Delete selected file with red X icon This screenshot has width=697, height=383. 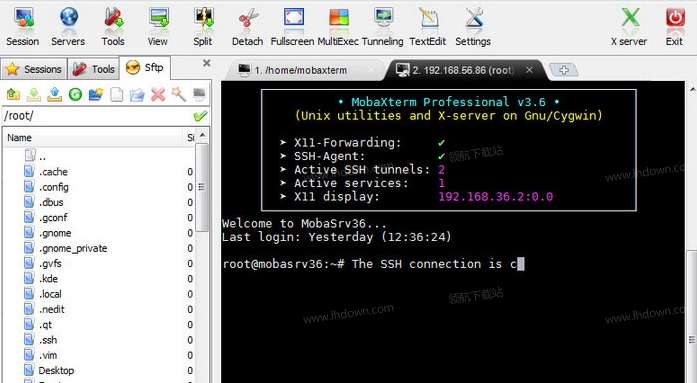(x=158, y=94)
